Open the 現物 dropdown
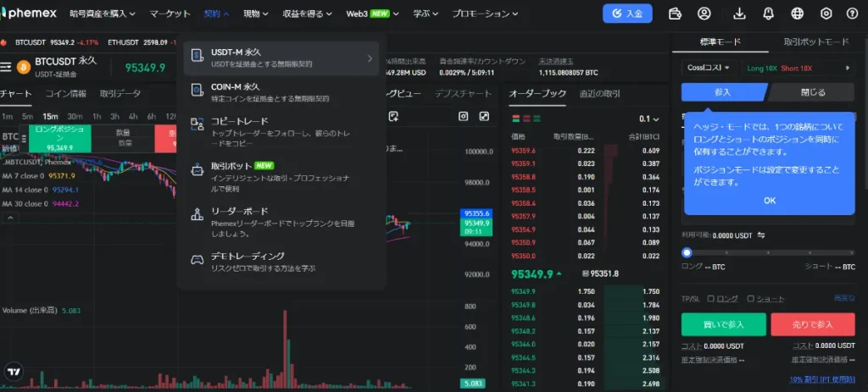 256,14
